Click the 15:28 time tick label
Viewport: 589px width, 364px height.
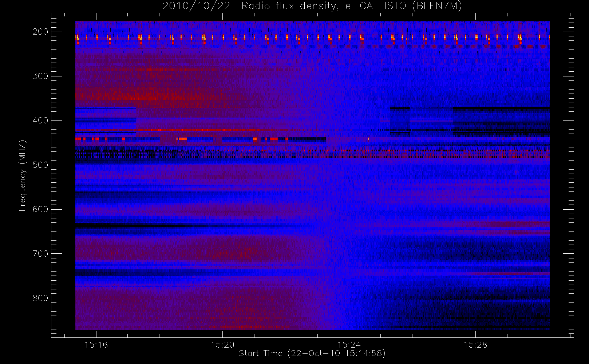click(x=475, y=345)
